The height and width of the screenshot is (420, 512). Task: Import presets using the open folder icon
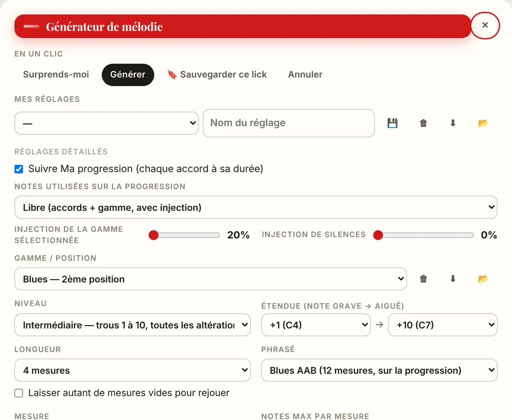(x=483, y=123)
